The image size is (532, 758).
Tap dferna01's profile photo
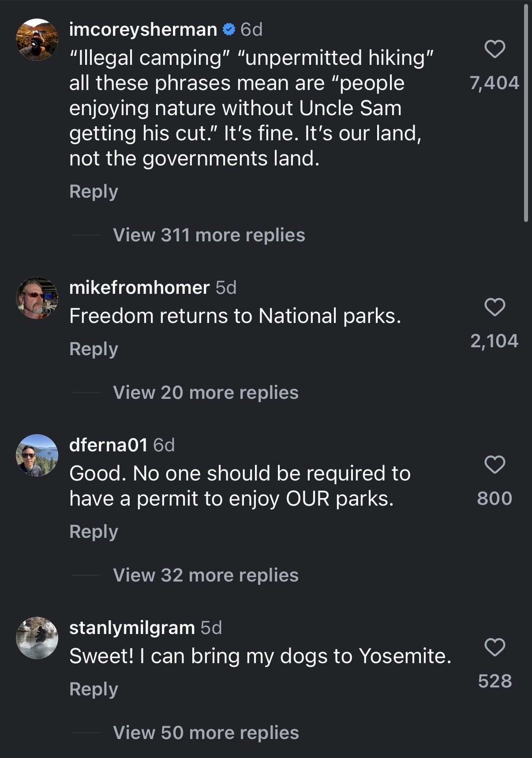point(37,455)
